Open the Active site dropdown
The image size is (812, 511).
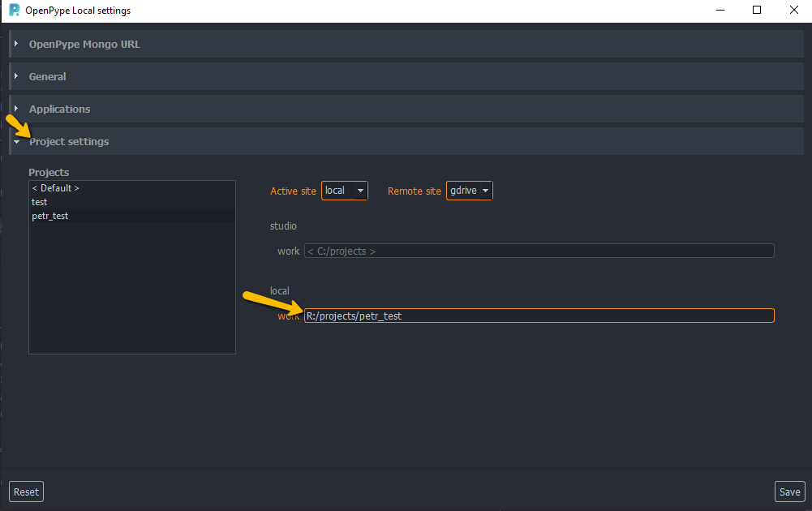(345, 191)
